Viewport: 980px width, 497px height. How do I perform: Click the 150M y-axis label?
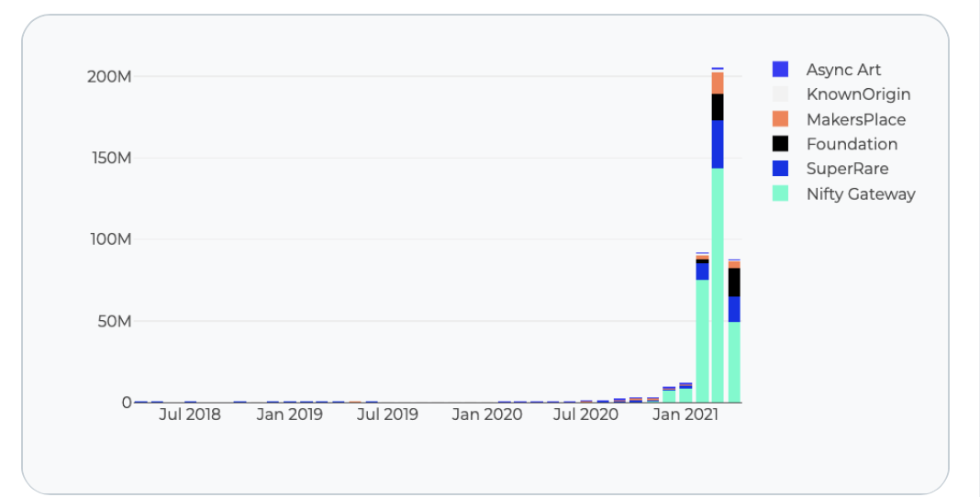[111, 158]
